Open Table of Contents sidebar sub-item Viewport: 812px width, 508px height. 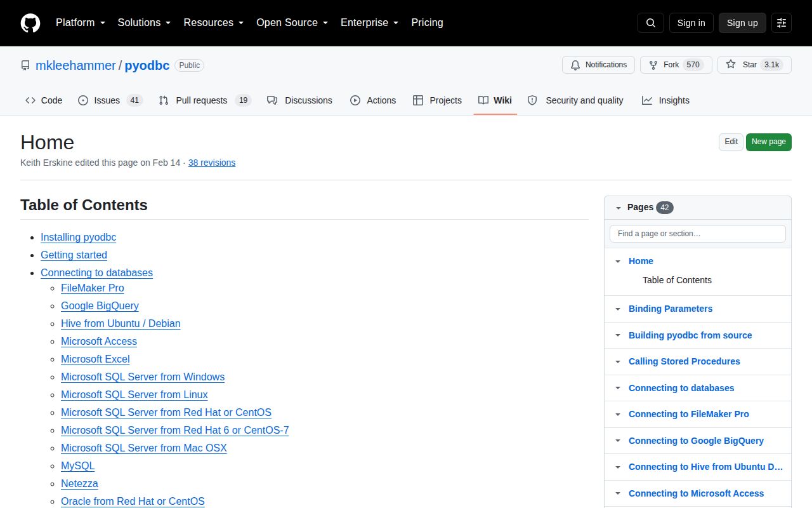pyautogui.click(x=677, y=280)
